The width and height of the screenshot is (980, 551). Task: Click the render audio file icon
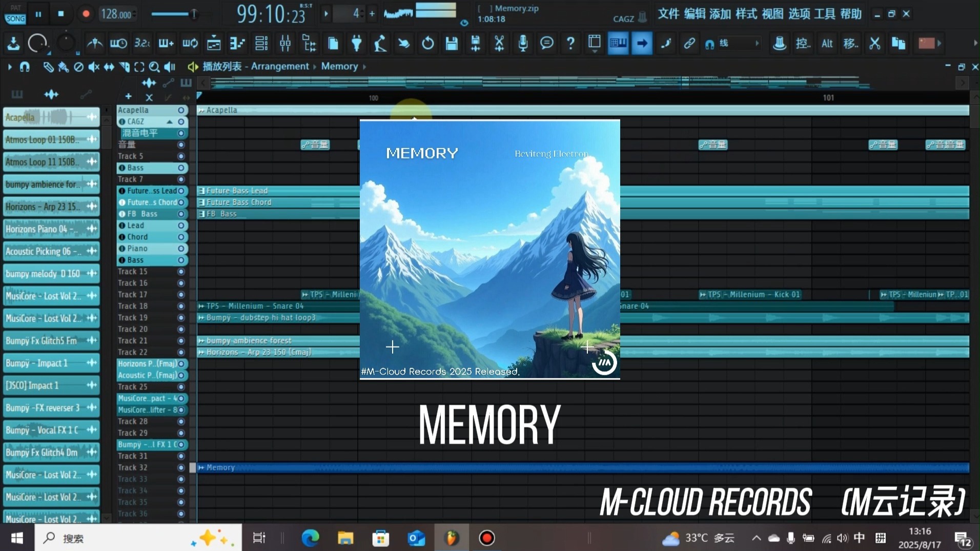click(475, 44)
